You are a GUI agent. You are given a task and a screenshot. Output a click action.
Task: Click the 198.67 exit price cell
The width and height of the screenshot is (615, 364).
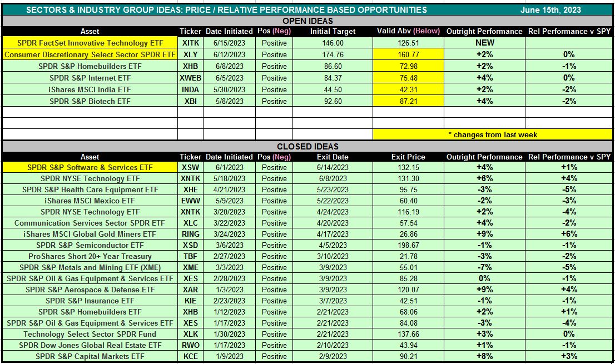408,245
